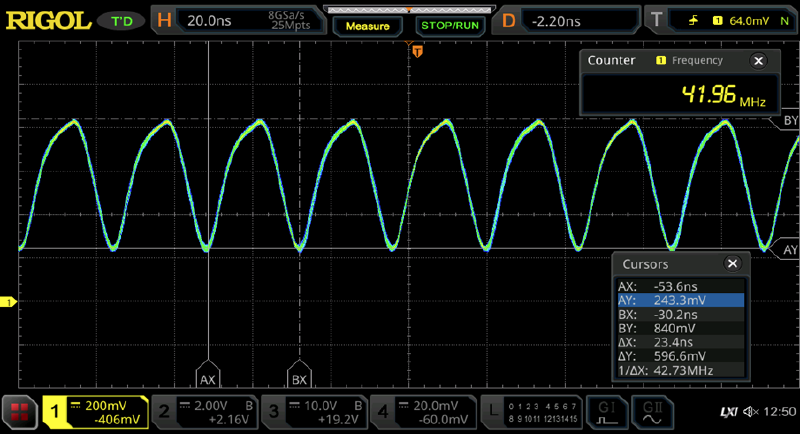Click the LXI network status icon

coord(730,411)
